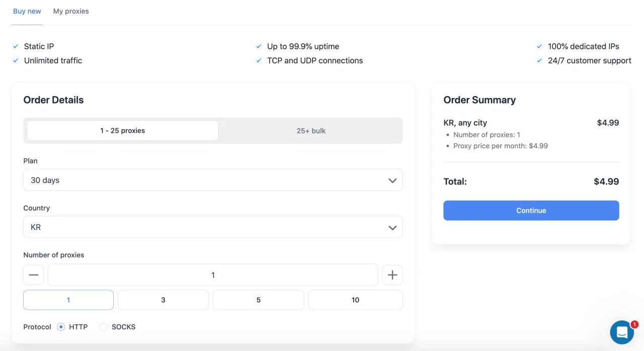The width and height of the screenshot is (644, 351).
Task: Click the minus icon to decrease proxies
Action: (x=34, y=275)
